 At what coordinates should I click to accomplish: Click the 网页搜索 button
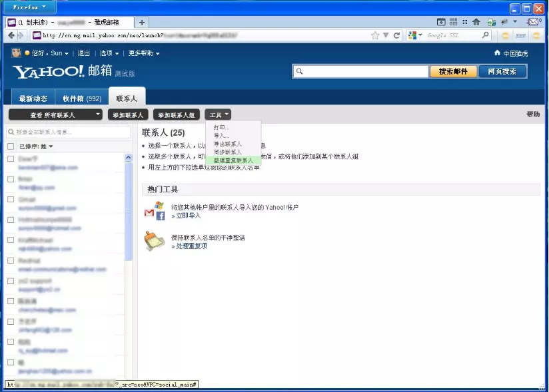click(x=502, y=71)
